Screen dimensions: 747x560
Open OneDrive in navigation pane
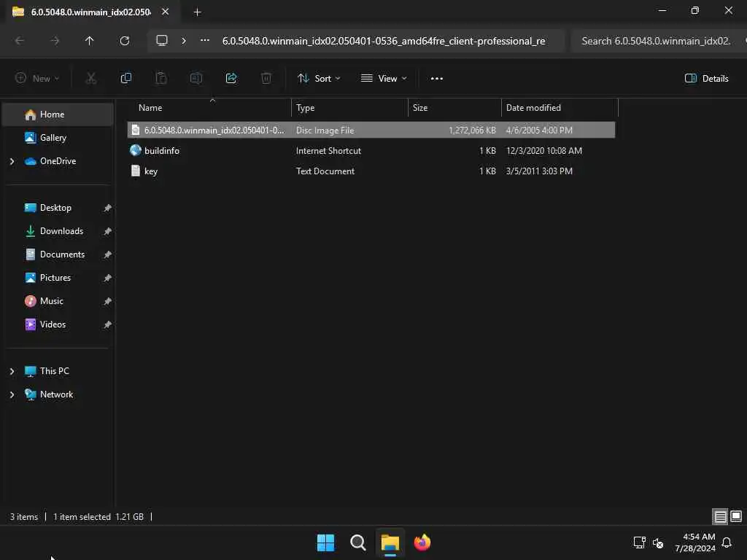click(58, 161)
